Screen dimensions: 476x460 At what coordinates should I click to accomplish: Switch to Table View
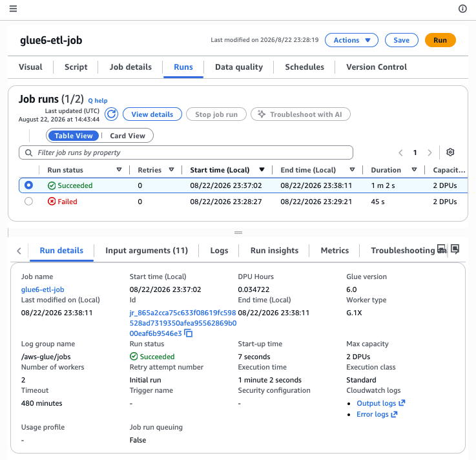(74, 136)
